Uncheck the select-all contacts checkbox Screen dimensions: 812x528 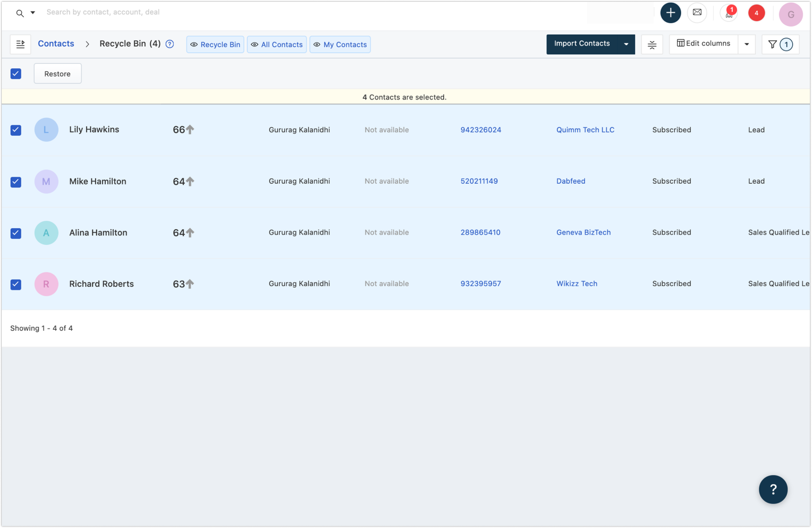pos(16,73)
